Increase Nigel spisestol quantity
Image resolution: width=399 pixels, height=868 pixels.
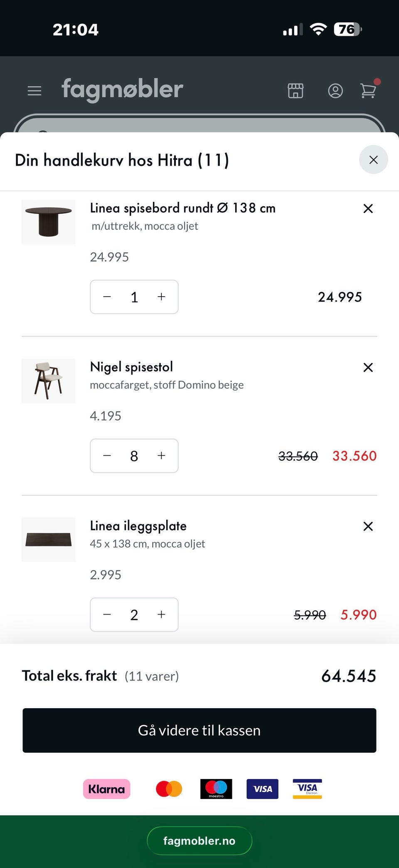(161, 456)
